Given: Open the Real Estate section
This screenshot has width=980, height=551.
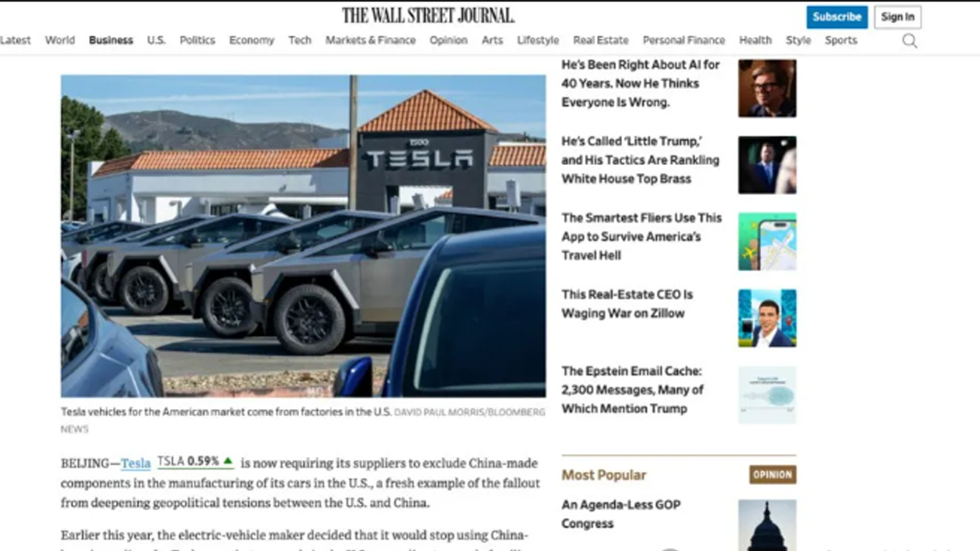Looking at the screenshot, I should pyautogui.click(x=600, y=40).
